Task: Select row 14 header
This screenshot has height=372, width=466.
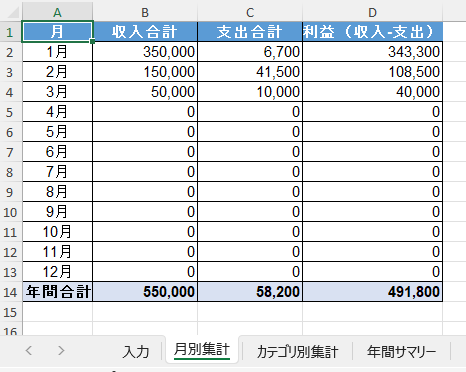Action: click(x=11, y=292)
